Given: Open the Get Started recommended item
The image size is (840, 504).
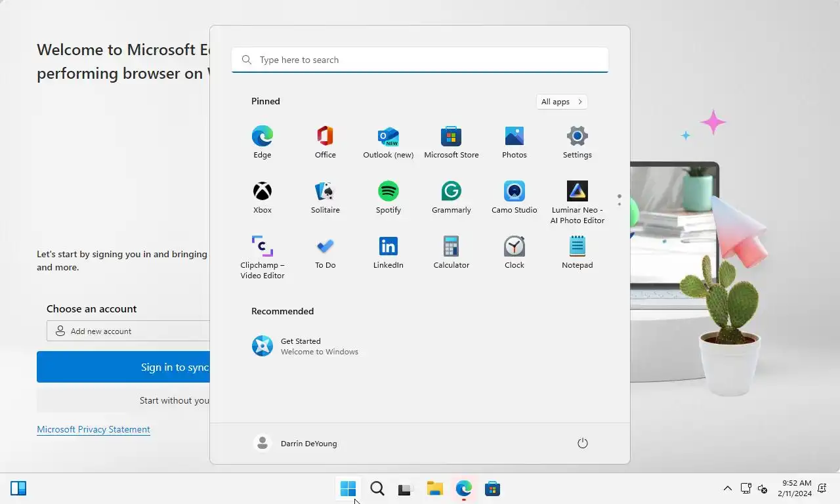Looking at the screenshot, I should (x=306, y=346).
